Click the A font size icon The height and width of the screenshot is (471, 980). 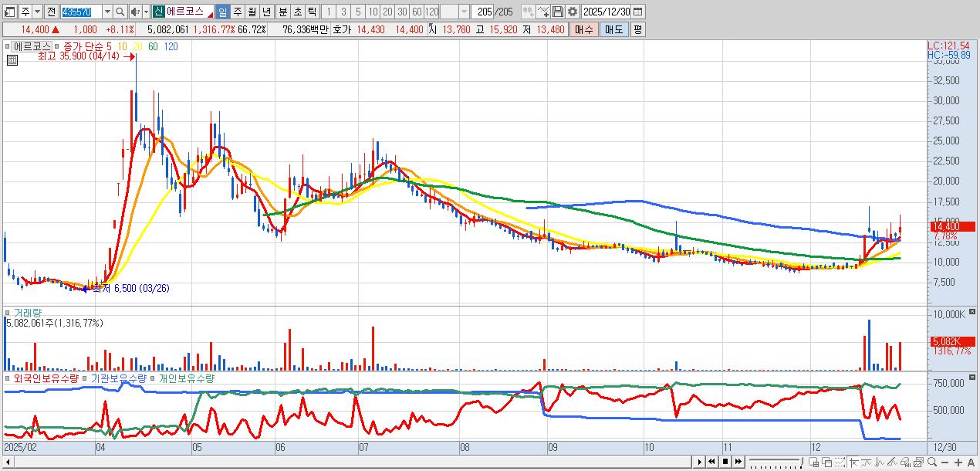[x=972, y=463]
